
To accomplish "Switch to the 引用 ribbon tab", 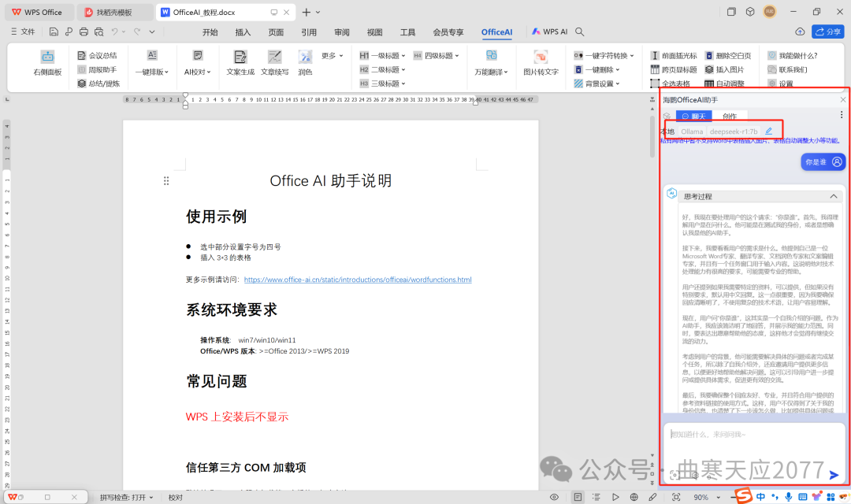I will [x=309, y=32].
